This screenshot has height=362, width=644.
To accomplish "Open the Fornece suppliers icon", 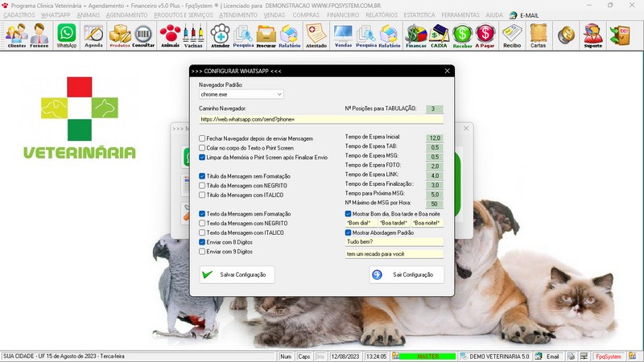I will (x=39, y=35).
